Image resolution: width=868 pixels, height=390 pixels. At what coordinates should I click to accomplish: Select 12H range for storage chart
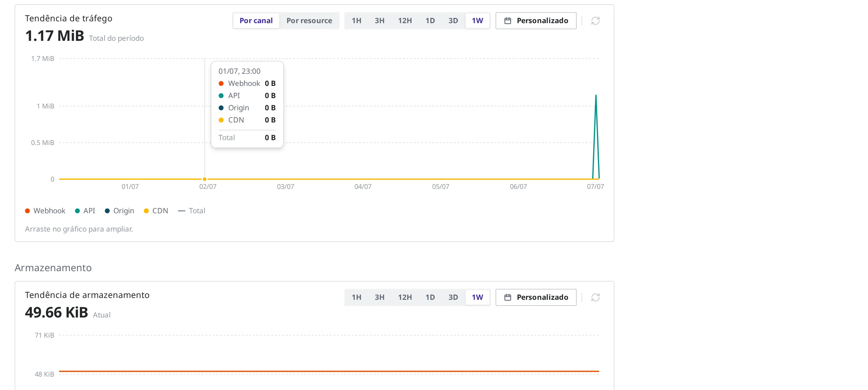[405, 297]
